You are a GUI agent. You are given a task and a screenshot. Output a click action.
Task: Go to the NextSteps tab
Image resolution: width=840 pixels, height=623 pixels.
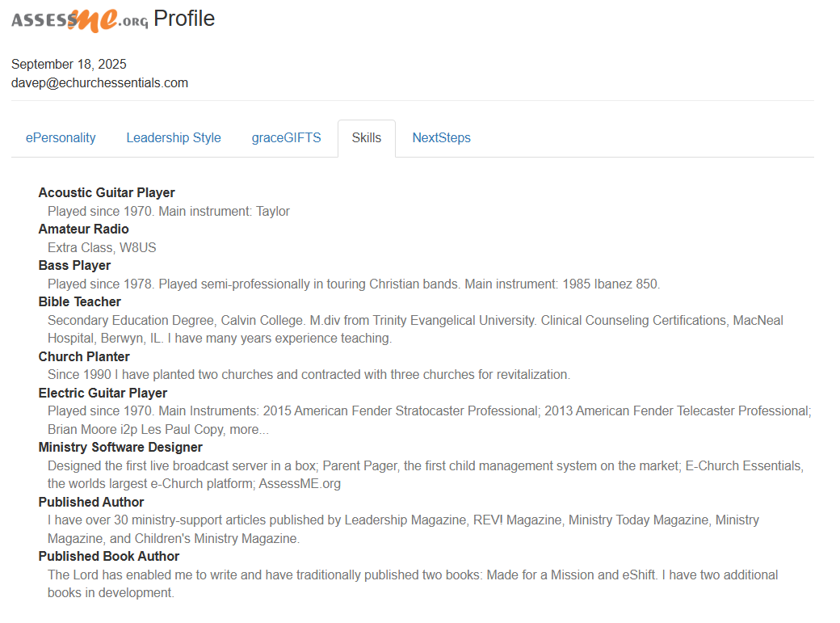pos(441,138)
